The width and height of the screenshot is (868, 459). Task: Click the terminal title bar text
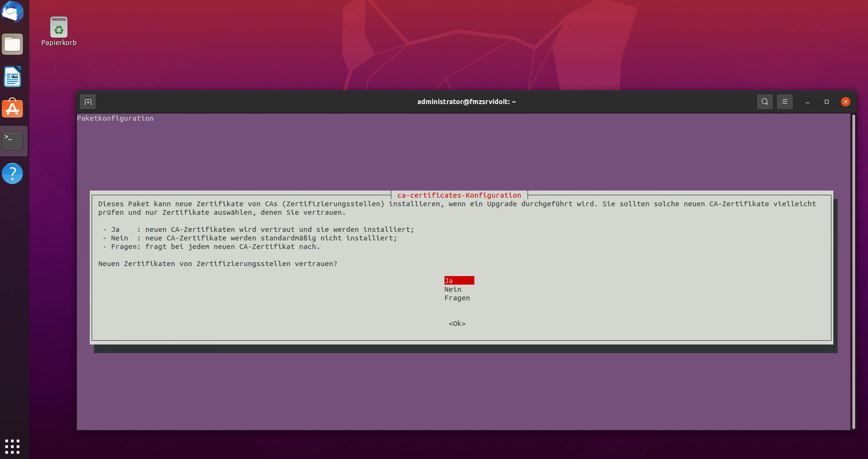(x=466, y=102)
